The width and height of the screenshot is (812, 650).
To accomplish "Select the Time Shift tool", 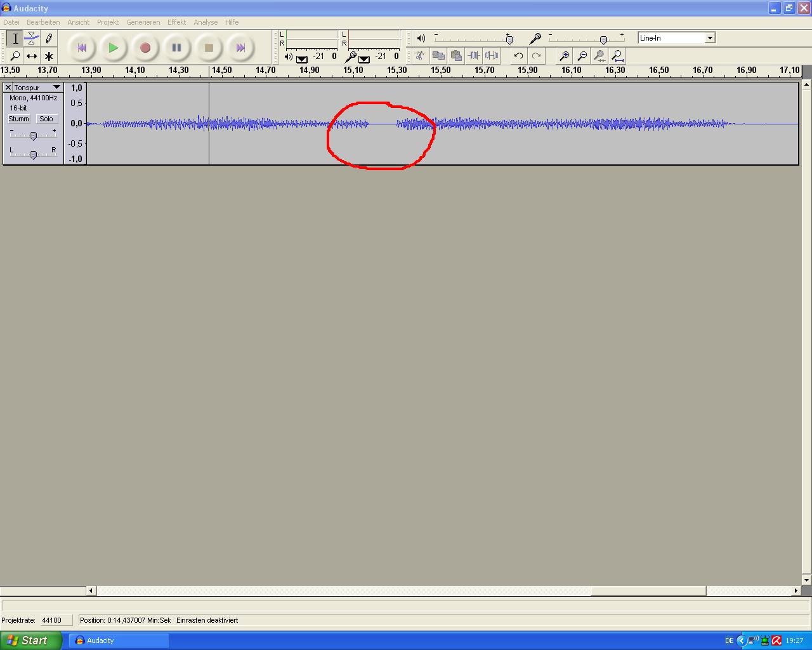I will coord(32,56).
